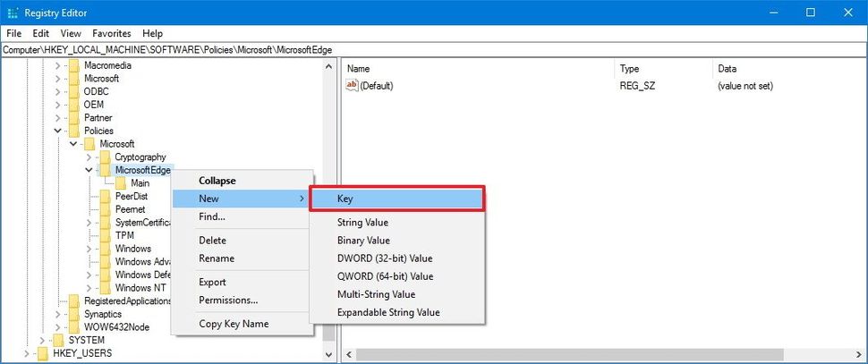Click the MicrosoftEdge folder icon
The height and width of the screenshot is (364, 868).
pos(105,170)
